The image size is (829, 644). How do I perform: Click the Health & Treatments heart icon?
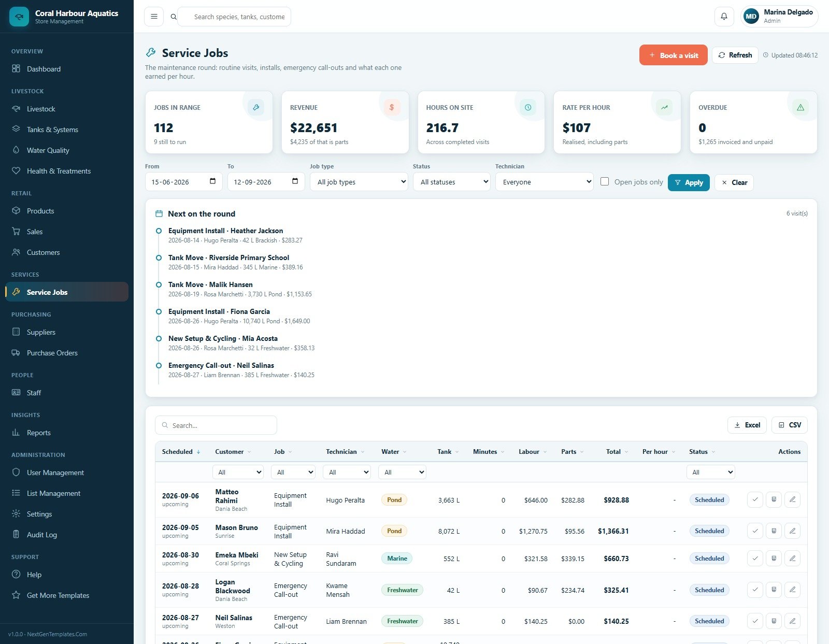click(x=16, y=171)
